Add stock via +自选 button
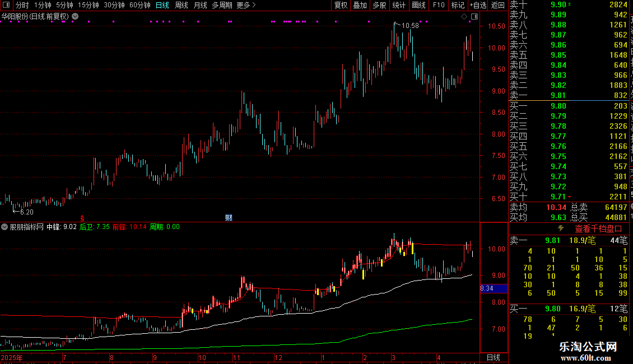This screenshot has width=633, height=364. (478, 5)
